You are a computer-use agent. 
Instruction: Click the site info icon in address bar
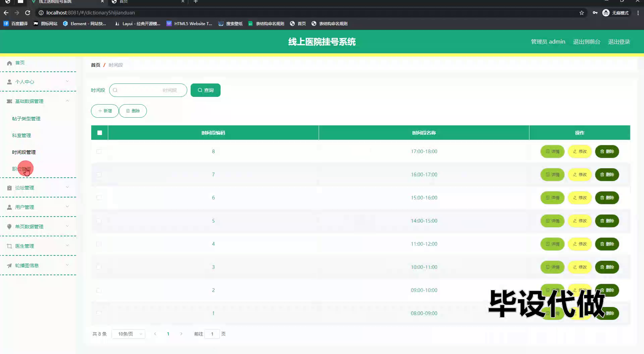(x=41, y=13)
